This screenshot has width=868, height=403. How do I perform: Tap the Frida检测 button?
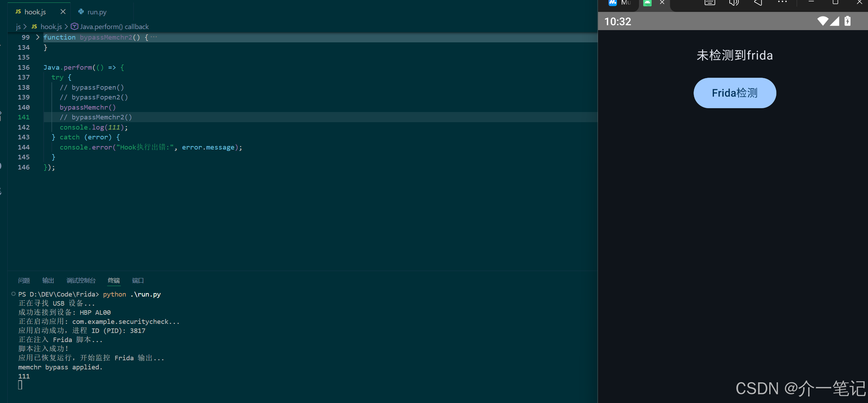[735, 93]
